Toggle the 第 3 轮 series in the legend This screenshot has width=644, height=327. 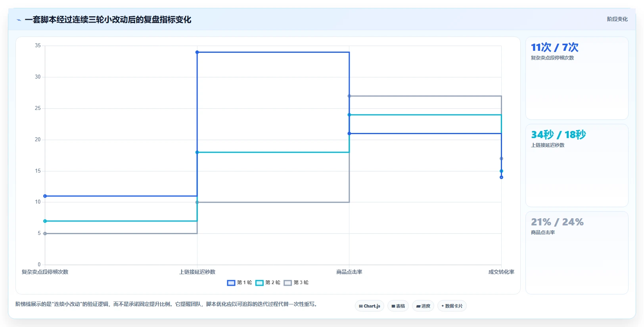coord(296,283)
